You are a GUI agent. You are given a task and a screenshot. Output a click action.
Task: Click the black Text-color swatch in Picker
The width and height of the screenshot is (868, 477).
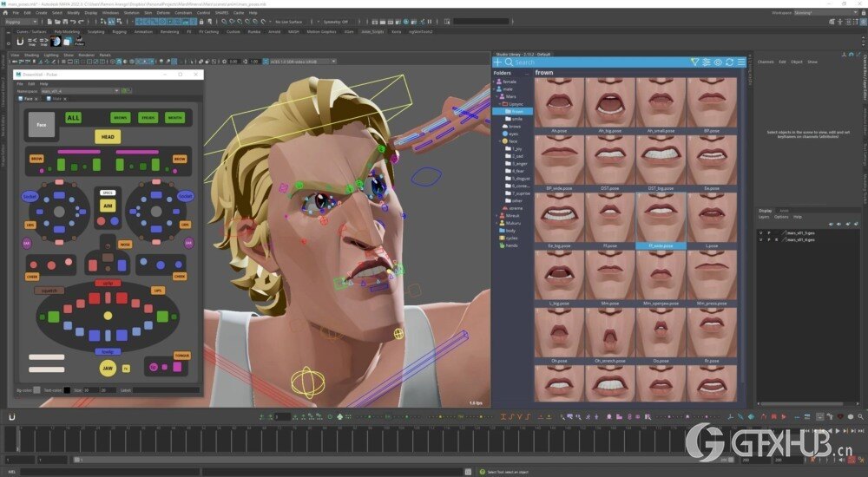(67, 390)
